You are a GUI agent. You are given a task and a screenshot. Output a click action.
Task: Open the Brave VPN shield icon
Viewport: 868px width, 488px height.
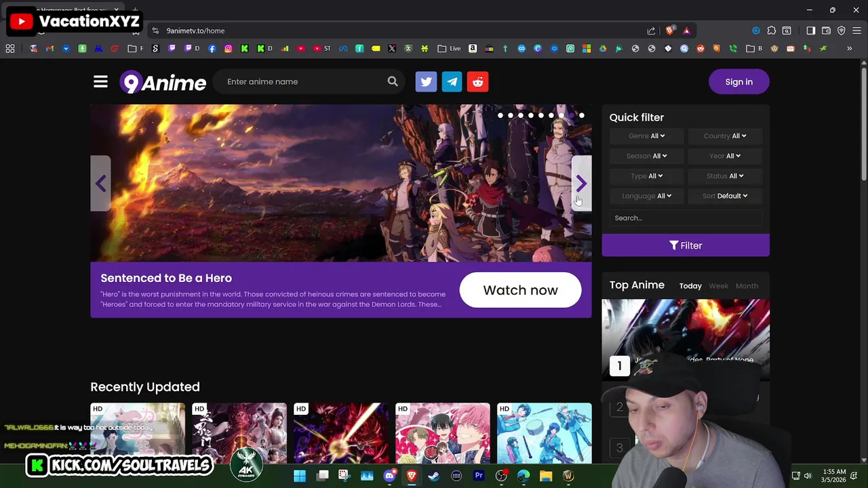pyautogui.click(x=842, y=30)
